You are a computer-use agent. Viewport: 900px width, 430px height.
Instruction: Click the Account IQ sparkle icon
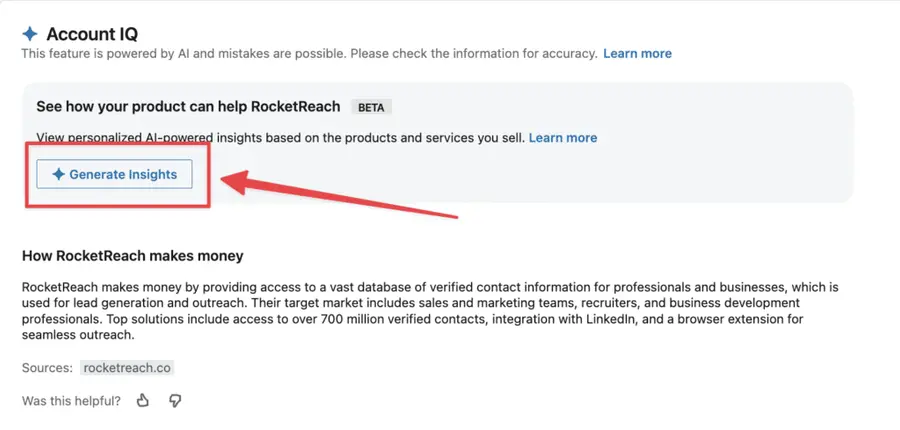pyautogui.click(x=30, y=34)
